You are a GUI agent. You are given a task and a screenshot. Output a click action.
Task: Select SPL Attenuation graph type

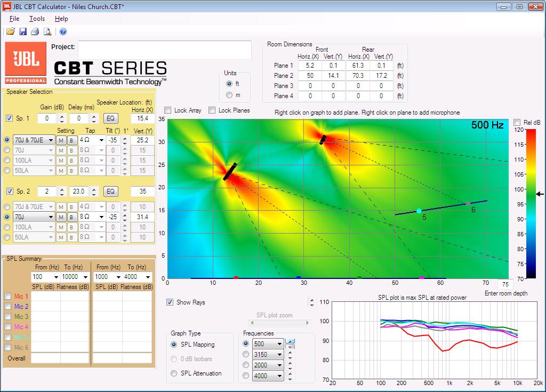[x=174, y=373]
